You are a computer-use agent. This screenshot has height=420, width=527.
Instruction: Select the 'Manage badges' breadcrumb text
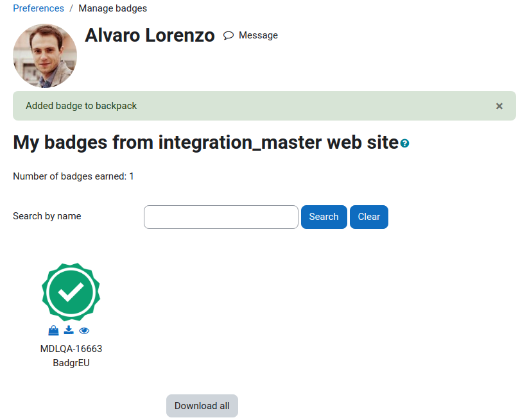112,8
